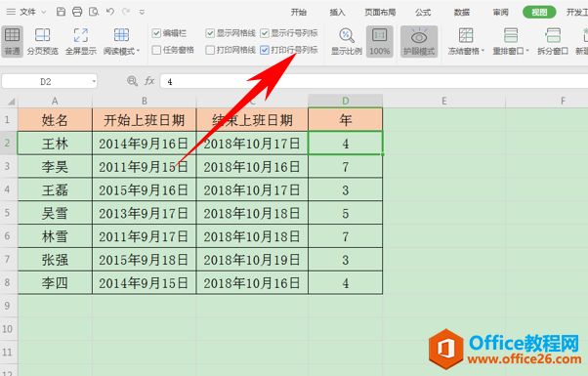Click cell containing 王磊
588x376 pixels.
pos(55,189)
